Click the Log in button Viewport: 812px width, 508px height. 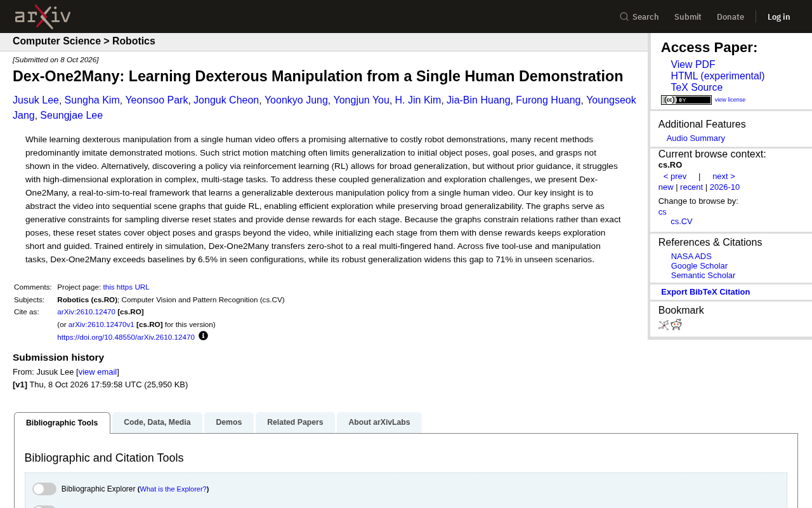click(x=779, y=17)
